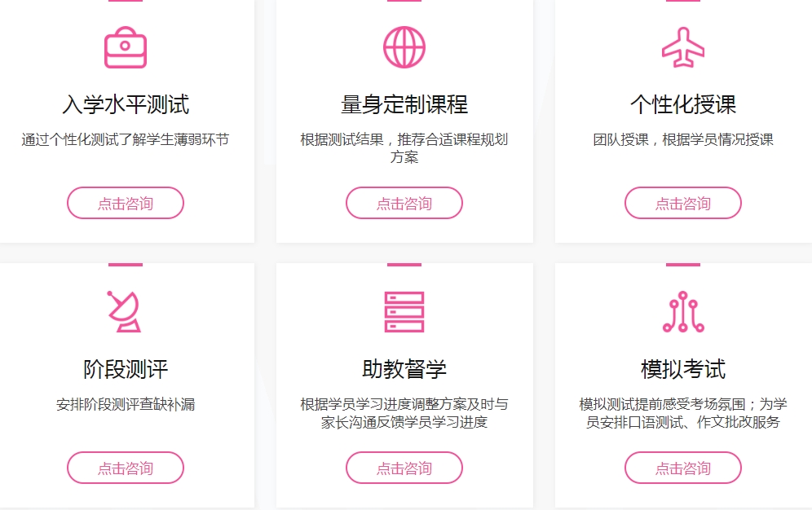Click 点击咨询 button under 入学水平测试

coord(126,204)
